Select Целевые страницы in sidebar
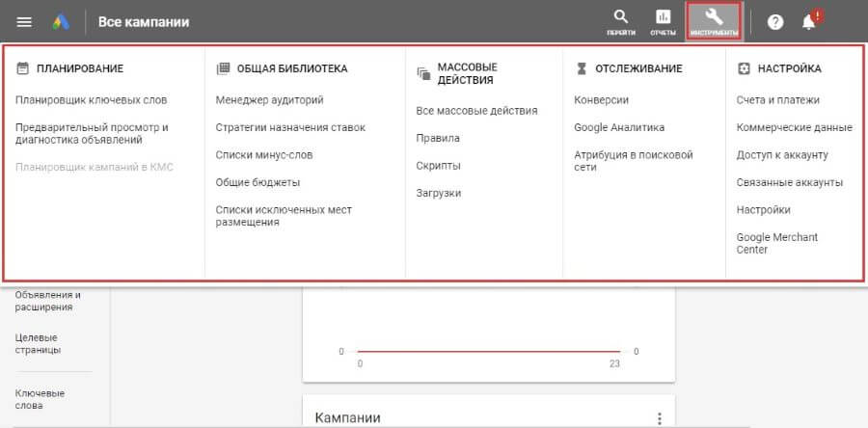Viewport: 868px width, 428px height. click(x=39, y=344)
